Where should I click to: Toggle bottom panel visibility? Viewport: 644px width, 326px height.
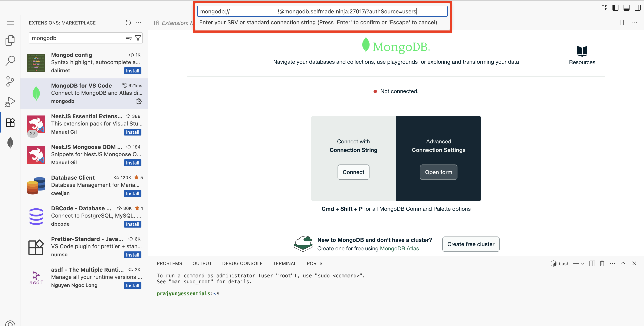pos(627,8)
